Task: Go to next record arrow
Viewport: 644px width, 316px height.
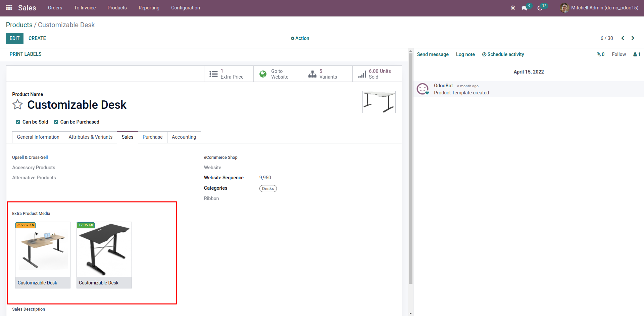Action: (633, 38)
